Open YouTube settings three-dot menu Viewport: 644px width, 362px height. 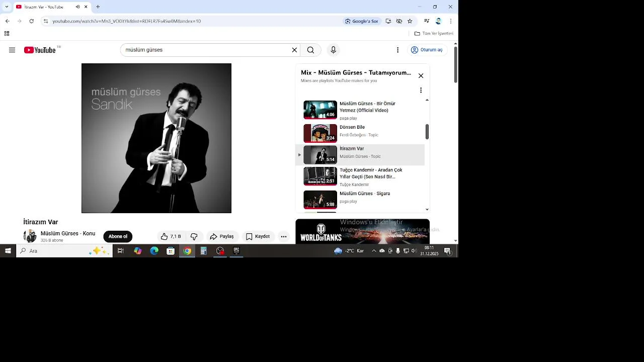(x=397, y=50)
